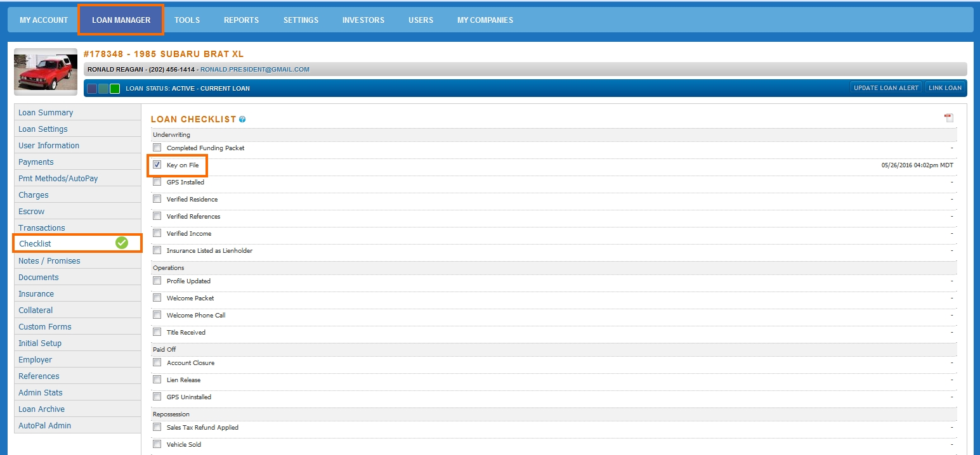
Task: Click the teal loan status square
Action: click(103, 89)
